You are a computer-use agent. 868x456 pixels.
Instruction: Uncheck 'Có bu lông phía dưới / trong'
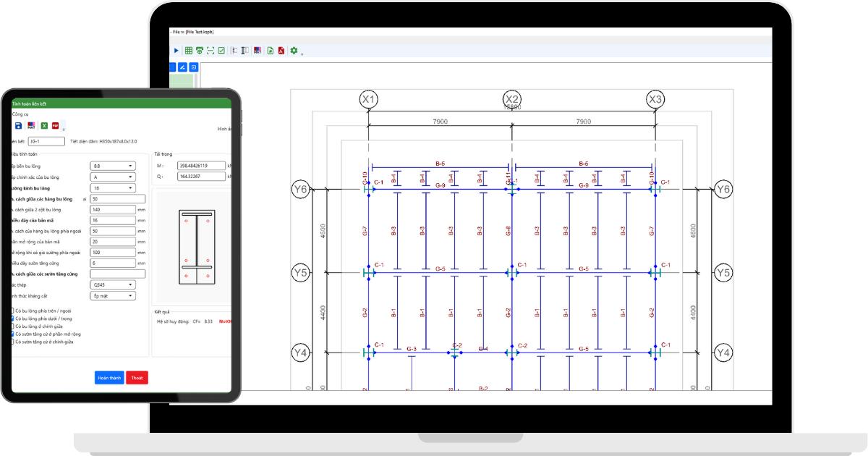(x=12, y=318)
